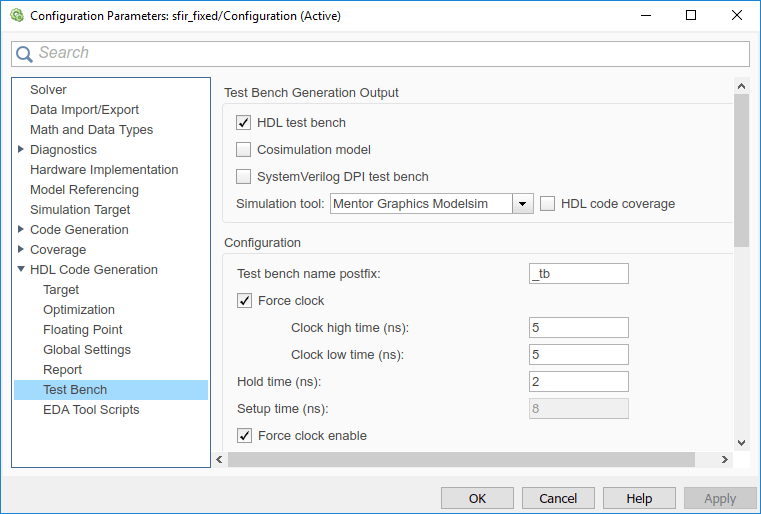The image size is (761, 514).
Task: Click the Clock low time field
Action: click(x=579, y=355)
